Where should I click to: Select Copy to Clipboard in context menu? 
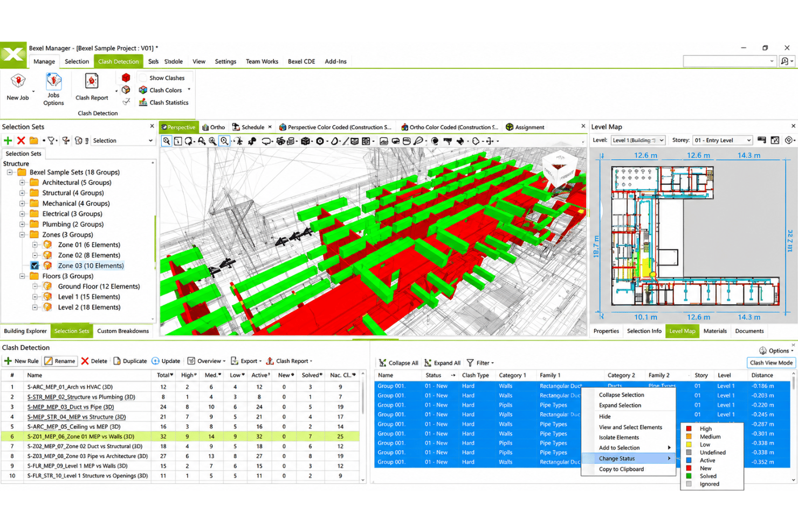[621, 469]
